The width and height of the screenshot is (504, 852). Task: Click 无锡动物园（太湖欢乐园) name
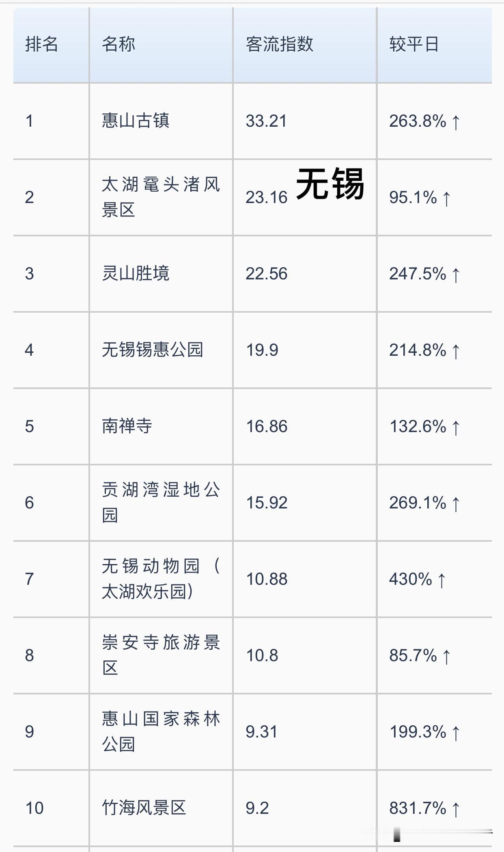coord(161,579)
